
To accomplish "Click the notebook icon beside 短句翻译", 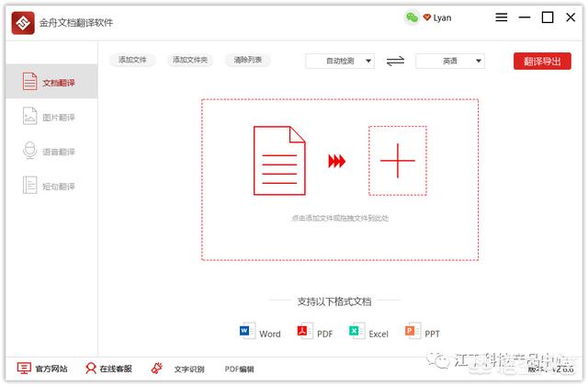I will point(29,185).
